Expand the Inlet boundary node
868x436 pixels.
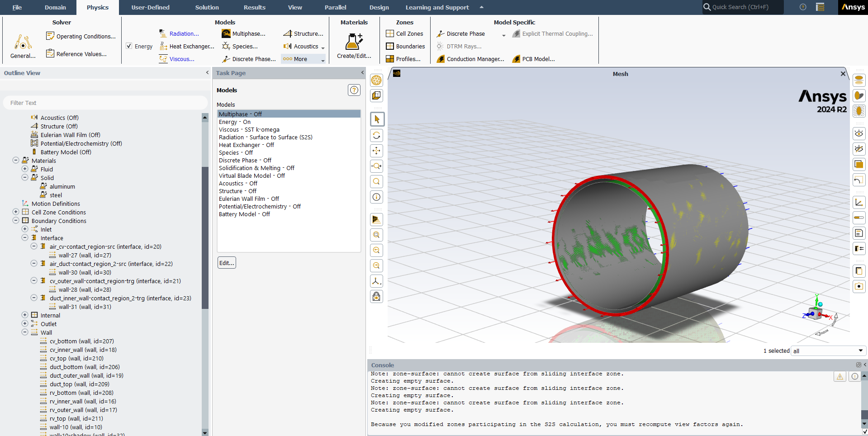25,229
